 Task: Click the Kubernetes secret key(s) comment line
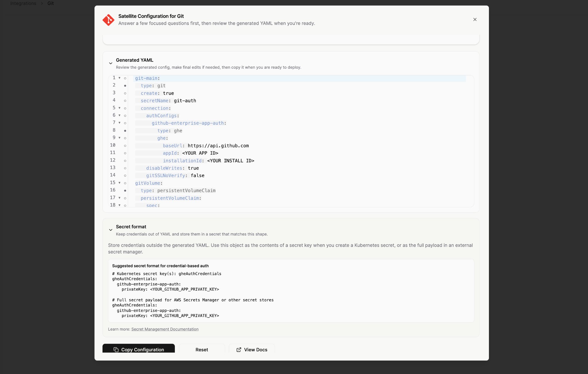tap(167, 274)
